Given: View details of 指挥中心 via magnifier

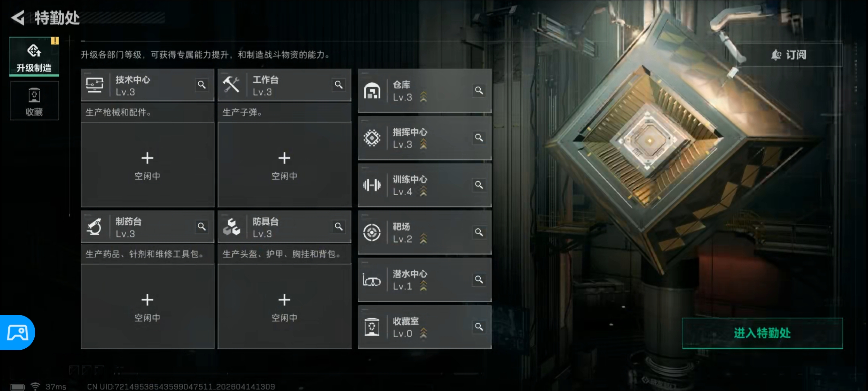Looking at the screenshot, I should [x=479, y=138].
